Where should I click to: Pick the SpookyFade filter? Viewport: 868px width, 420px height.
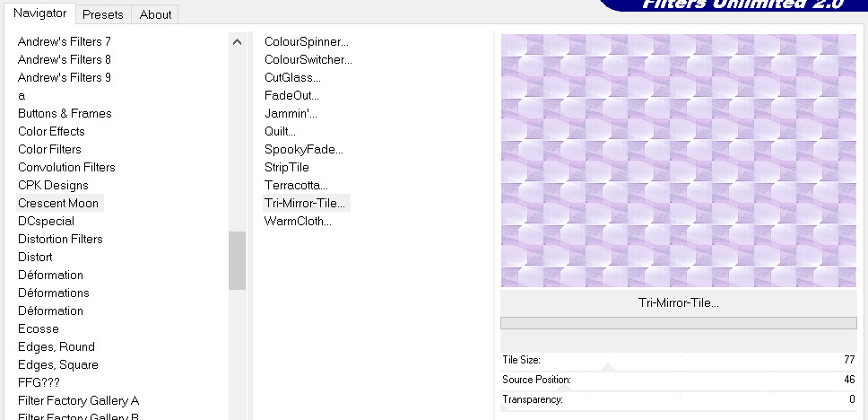303,149
